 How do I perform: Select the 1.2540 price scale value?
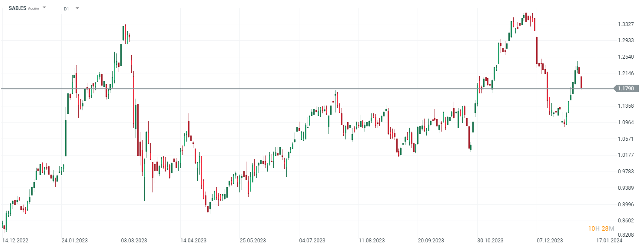626,57
